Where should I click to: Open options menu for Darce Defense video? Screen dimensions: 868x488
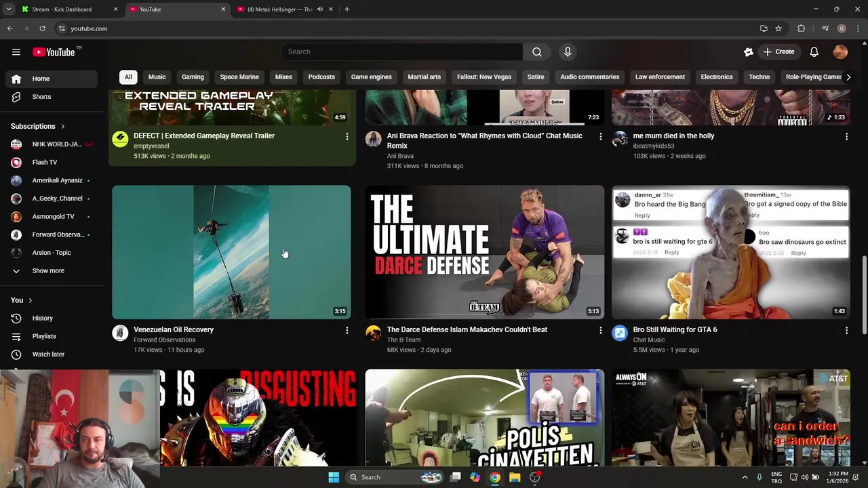click(x=600, y=330)
